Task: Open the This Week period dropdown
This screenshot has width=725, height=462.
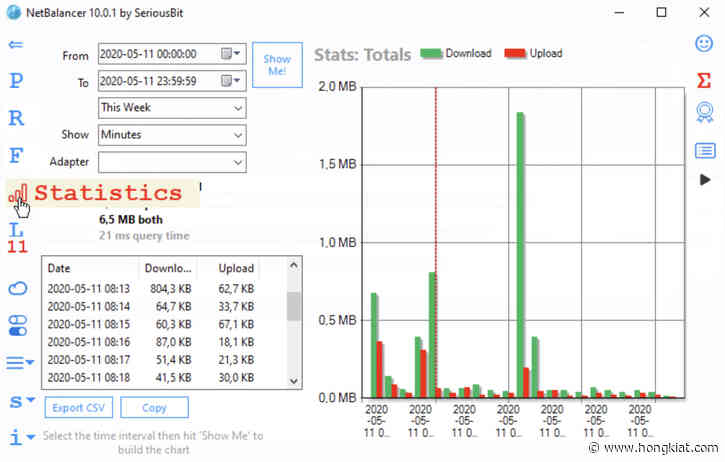Action: [x=172, y=108]
